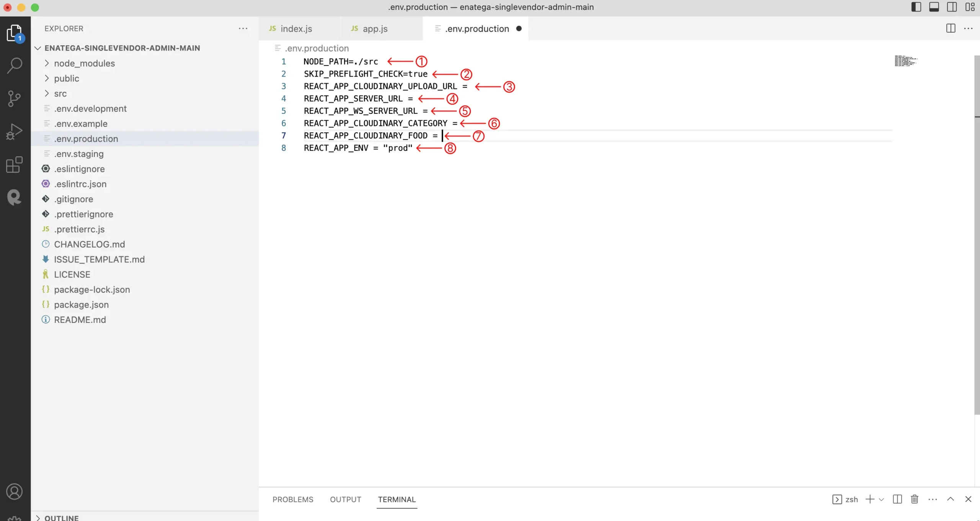980x521 pixels.
Task: Kill terminal with trash icon
Action: 915,499
